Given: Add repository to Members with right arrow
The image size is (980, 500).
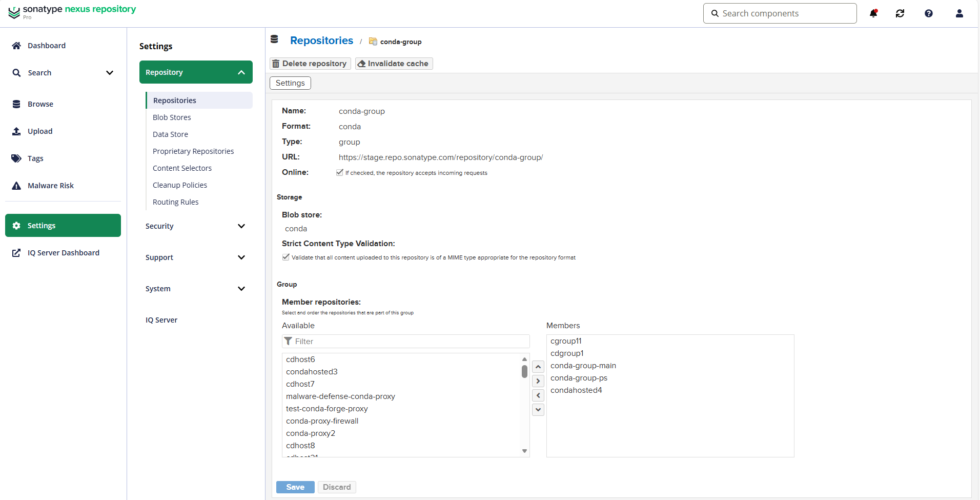Looking at the screenshot, I should pyautogui.click(x=538, y=381).
